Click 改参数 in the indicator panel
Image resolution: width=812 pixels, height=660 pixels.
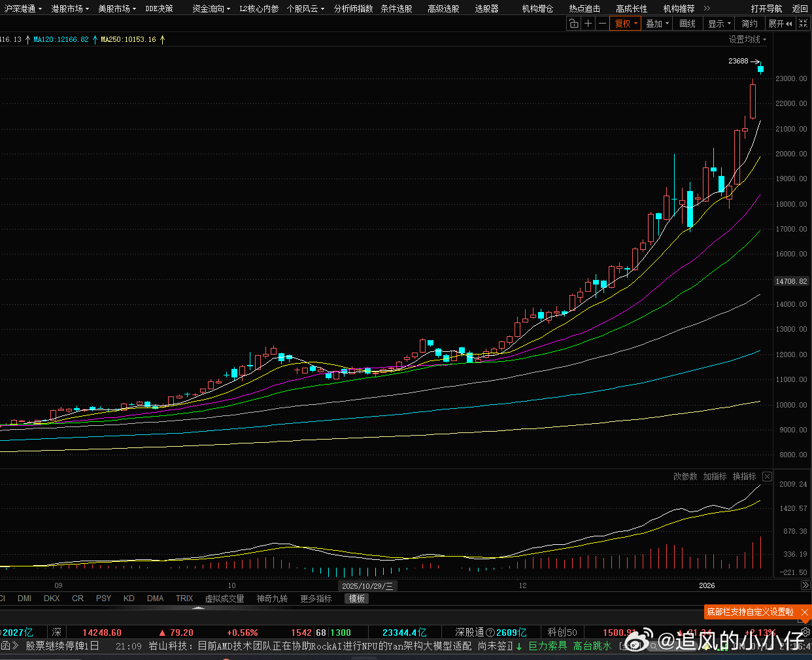click(x=685, y=476)
